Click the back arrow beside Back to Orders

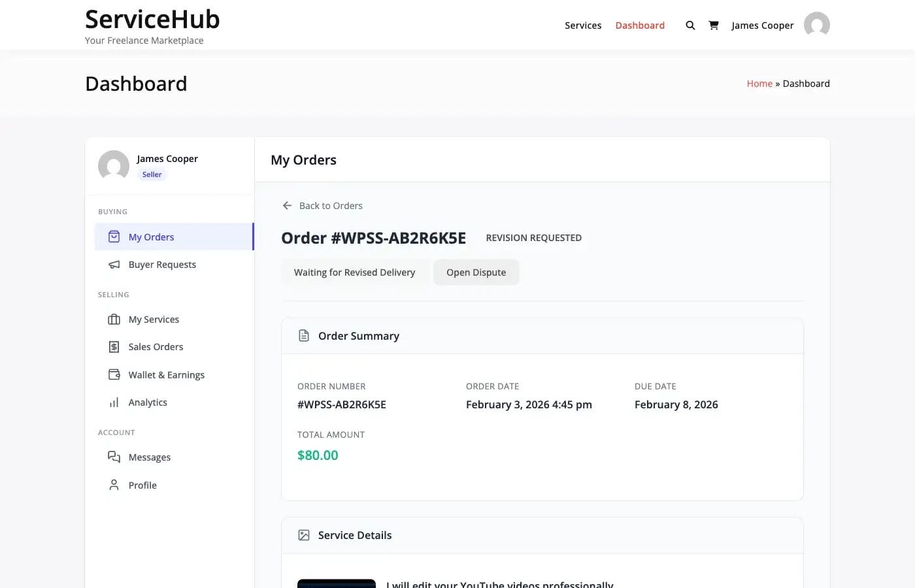click(287, 205)
